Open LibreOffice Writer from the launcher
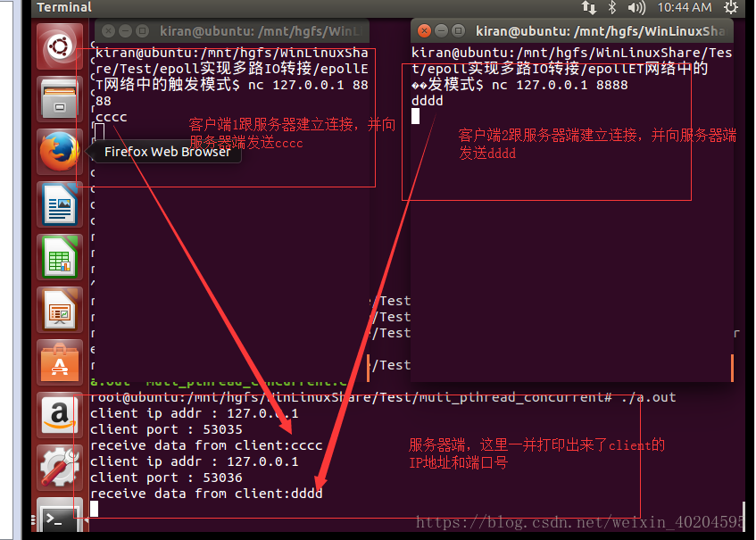This screenshot has width=756, height=540. click(x=59, y=204)
